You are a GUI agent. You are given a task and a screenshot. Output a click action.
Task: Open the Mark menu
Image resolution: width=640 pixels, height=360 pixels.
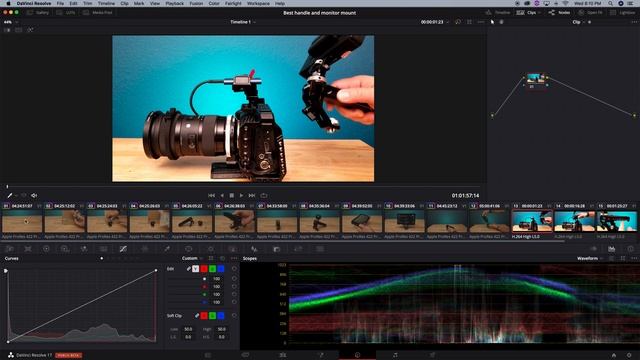(139, 3)
